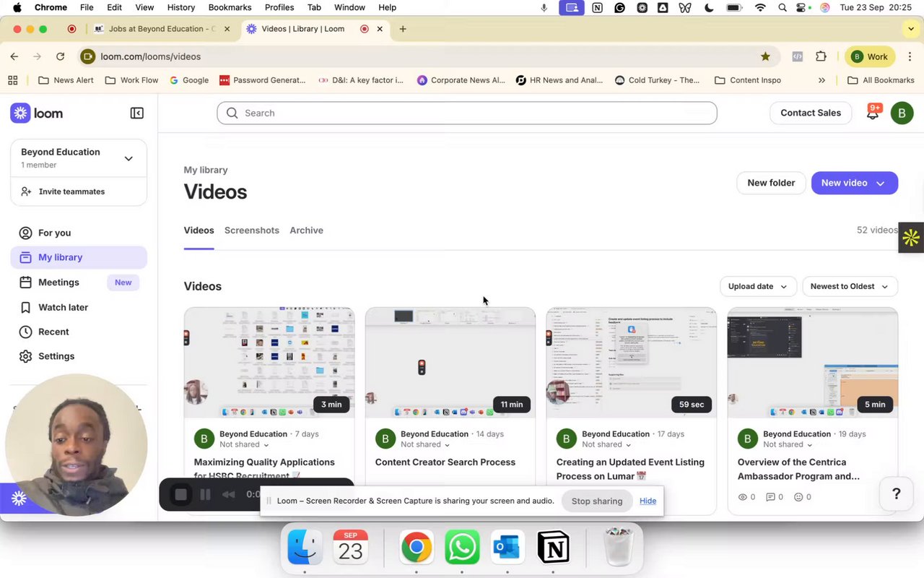924x578 pixels.
Task: Click the Contact Sales button
Action: tap(811, 113)
